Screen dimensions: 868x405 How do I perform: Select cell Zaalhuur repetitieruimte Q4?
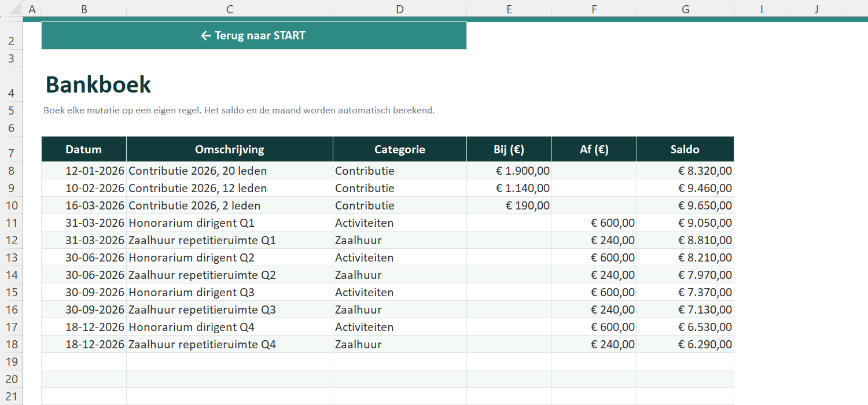click(230, 344)
